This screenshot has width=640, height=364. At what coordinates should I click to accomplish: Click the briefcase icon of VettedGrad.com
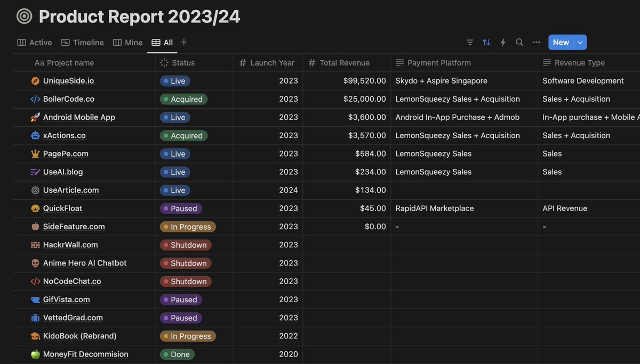coord(35,318)
